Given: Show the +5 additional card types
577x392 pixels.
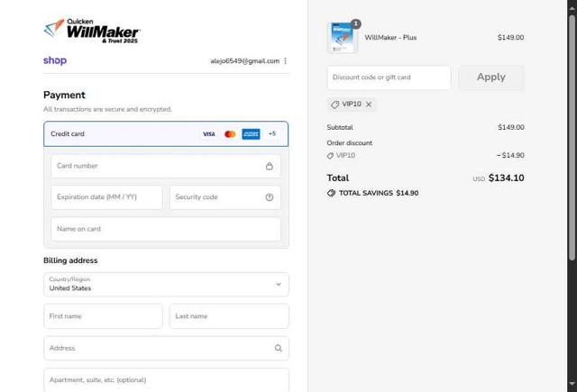Looking at the screenshot, I should [x=272, y=134].
